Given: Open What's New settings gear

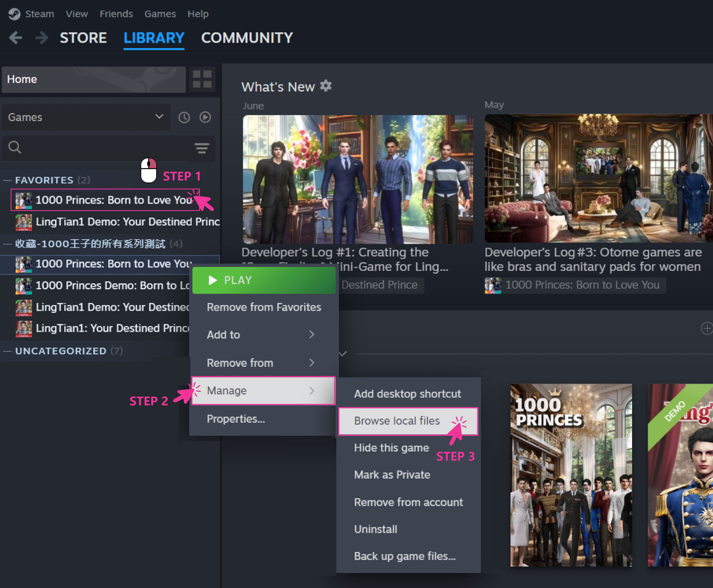Looking at the screenshot, I should (325, 86).
